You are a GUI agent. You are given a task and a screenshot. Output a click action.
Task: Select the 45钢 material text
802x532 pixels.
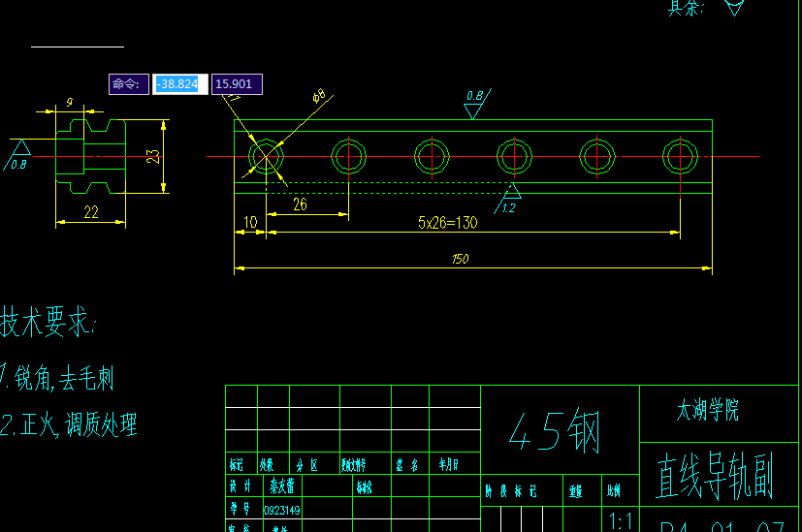(555, 431)
